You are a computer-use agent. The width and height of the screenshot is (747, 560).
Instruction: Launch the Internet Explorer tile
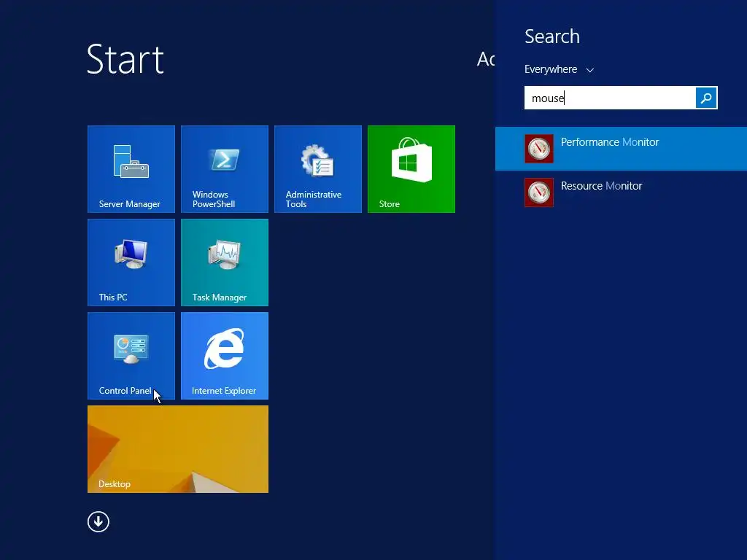click(x=225, y=356)
